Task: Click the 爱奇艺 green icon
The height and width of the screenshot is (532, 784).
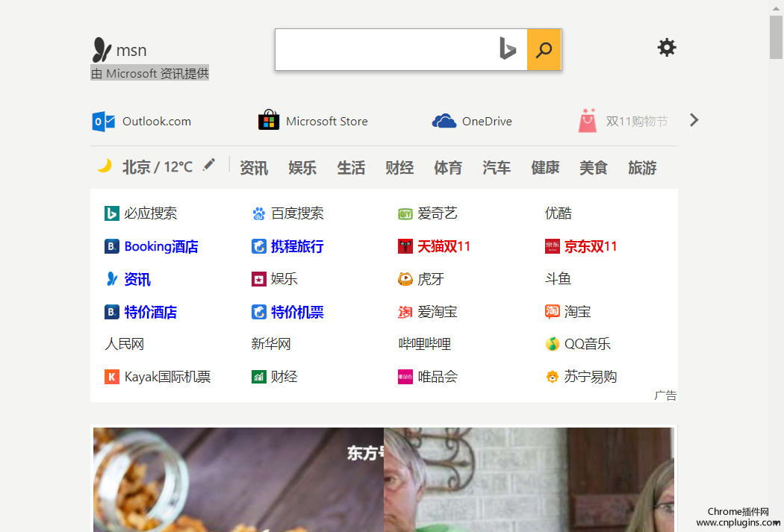Action: [x=405, y=214]
